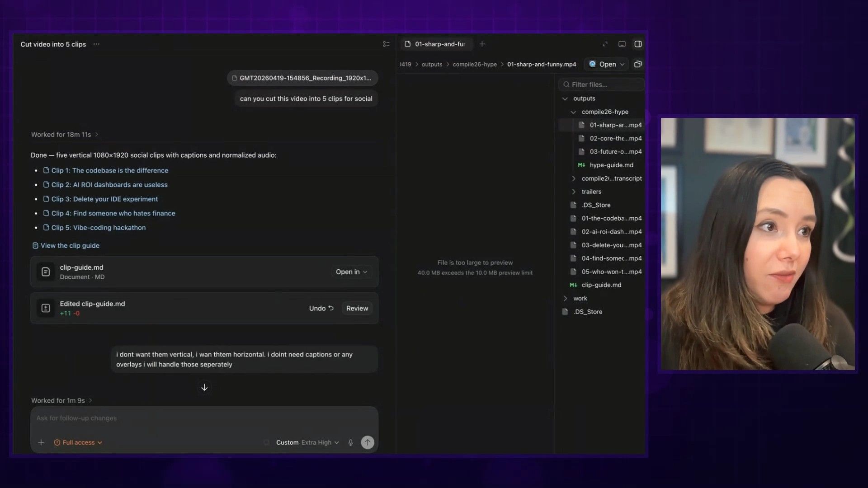Collapse the outputs folder
Screen dimensions: 868x488
click(565, 99)
